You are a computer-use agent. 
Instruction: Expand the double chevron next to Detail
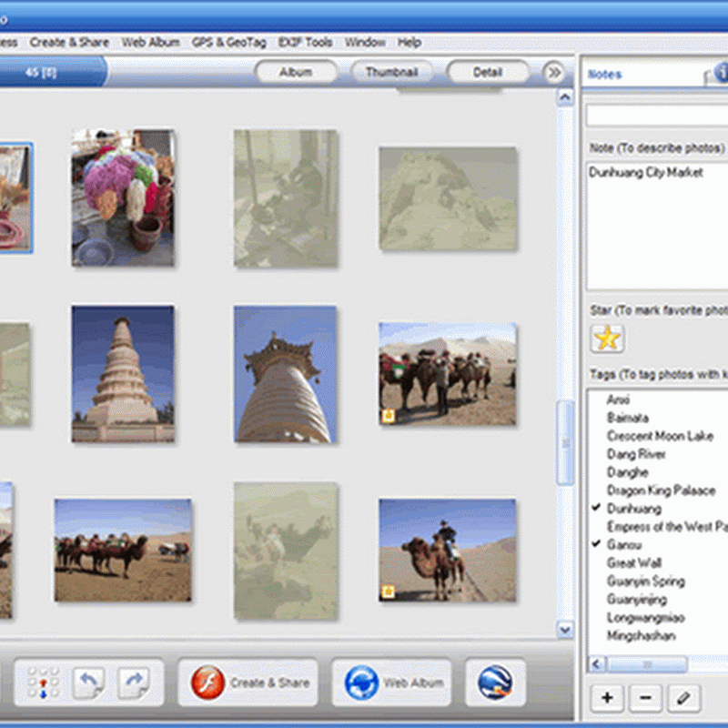(x=554, y=73)
